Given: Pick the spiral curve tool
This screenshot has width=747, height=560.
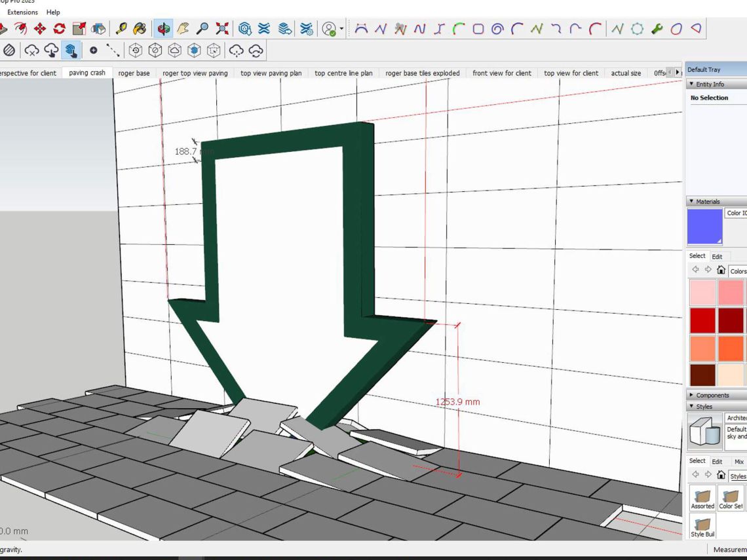Looking at the screenshot, I should (x=497, y=29).
